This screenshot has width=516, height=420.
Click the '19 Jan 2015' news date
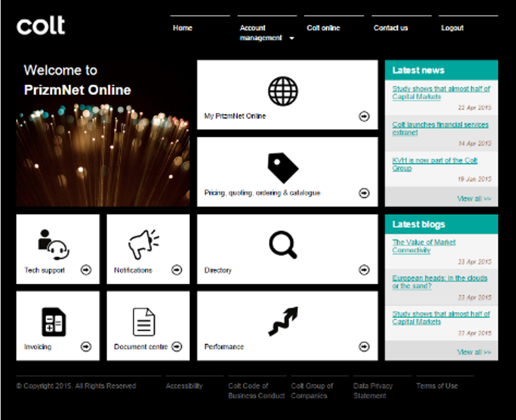475,179
